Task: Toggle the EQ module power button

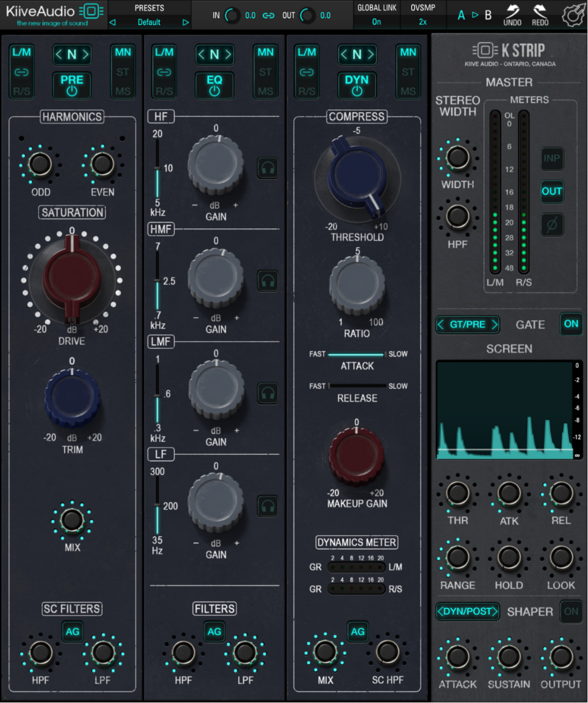Action: (x=215, y=85)
